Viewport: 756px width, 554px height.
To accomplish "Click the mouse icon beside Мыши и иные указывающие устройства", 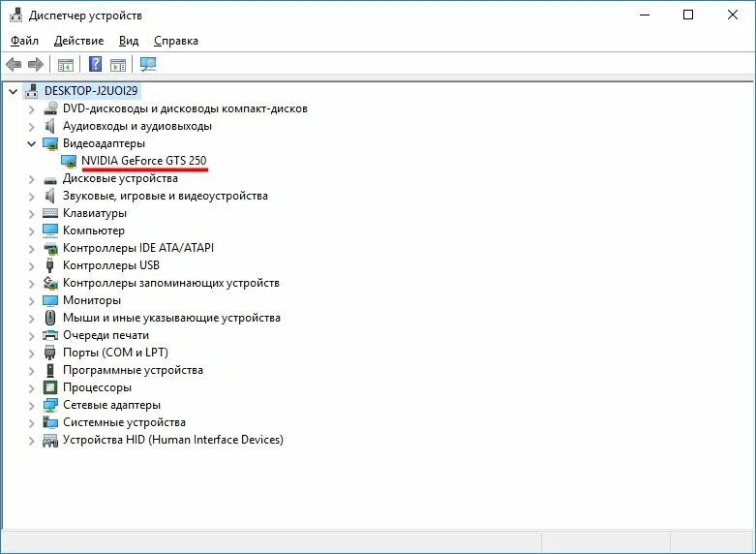I will point(50,318).
